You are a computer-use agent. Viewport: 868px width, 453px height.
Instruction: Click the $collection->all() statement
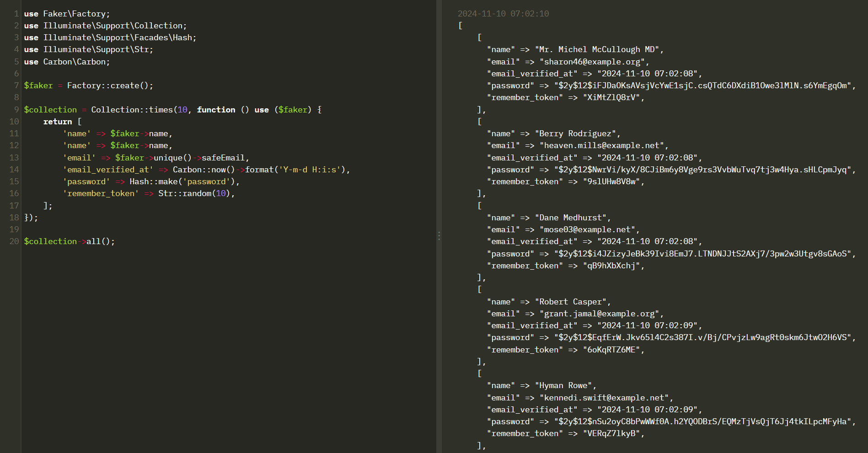pos(69,241)
